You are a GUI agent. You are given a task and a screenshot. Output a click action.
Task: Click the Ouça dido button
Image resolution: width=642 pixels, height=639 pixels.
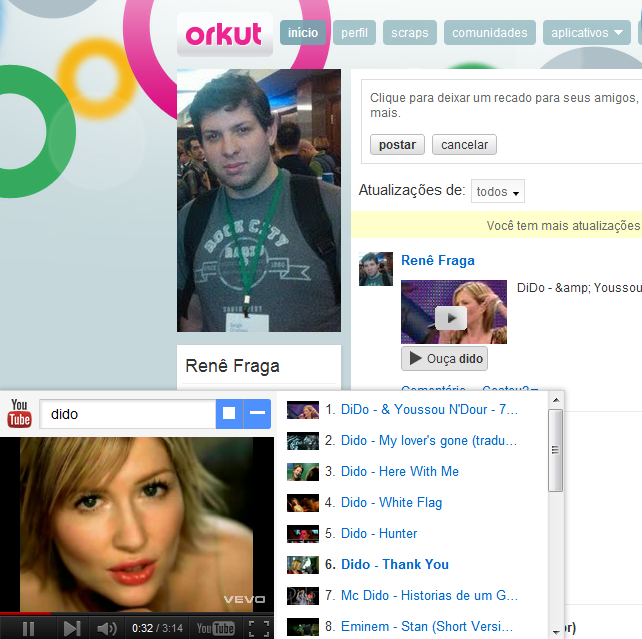click(x=444, y=359)
